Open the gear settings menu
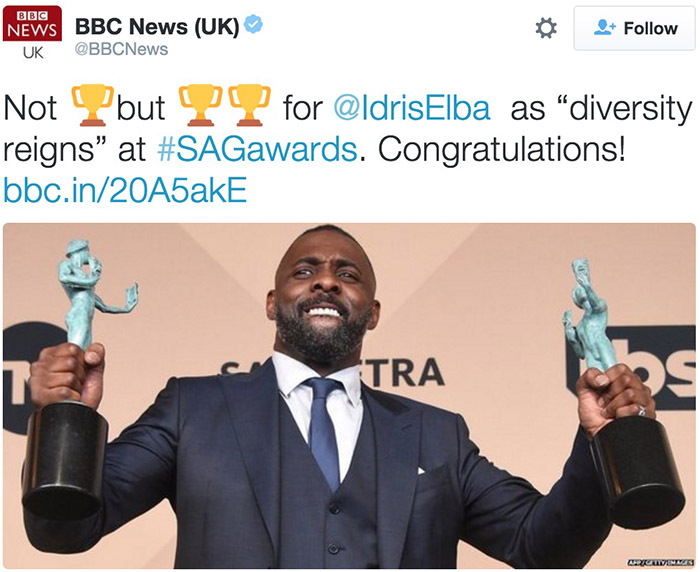This screenshot has height=572, width=700. 546,28
